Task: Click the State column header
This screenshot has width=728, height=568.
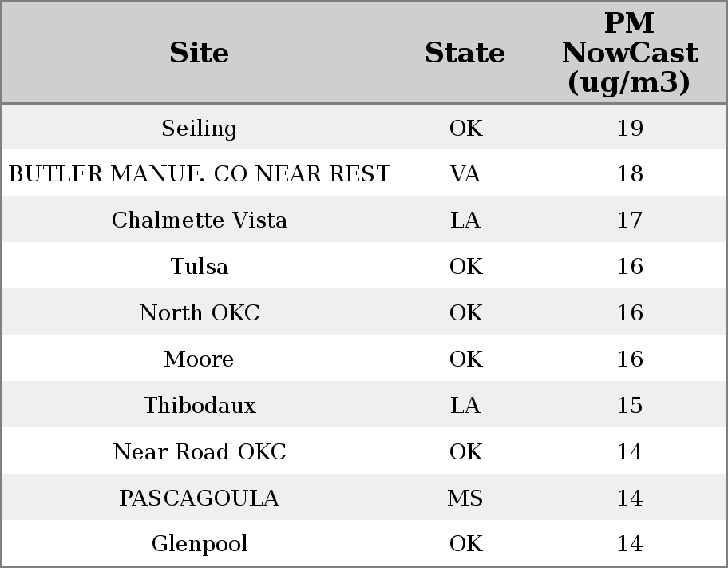Action: pyautogui.click(x=465, y=53)
